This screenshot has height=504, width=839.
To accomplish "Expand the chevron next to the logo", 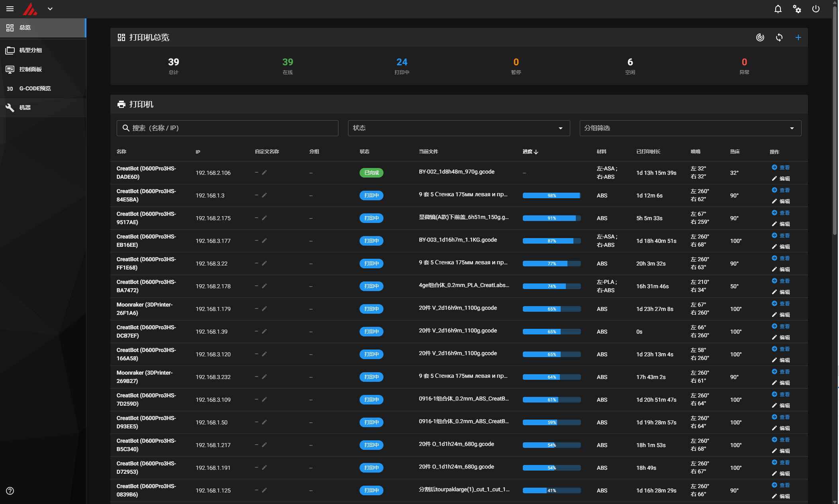I will pos(50,9).
